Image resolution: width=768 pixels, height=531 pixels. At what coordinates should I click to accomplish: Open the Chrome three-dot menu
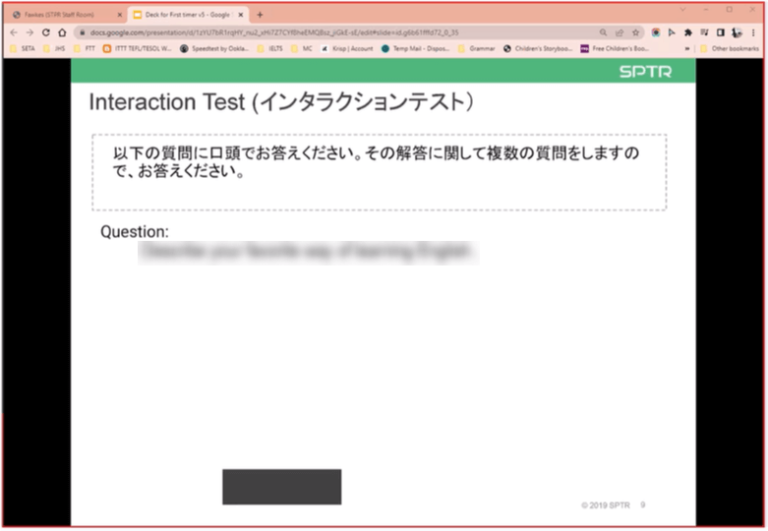[753, 32]
